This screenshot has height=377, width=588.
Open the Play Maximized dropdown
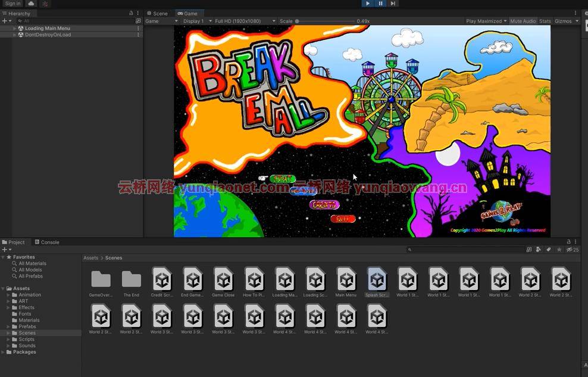tap(486, 21)
